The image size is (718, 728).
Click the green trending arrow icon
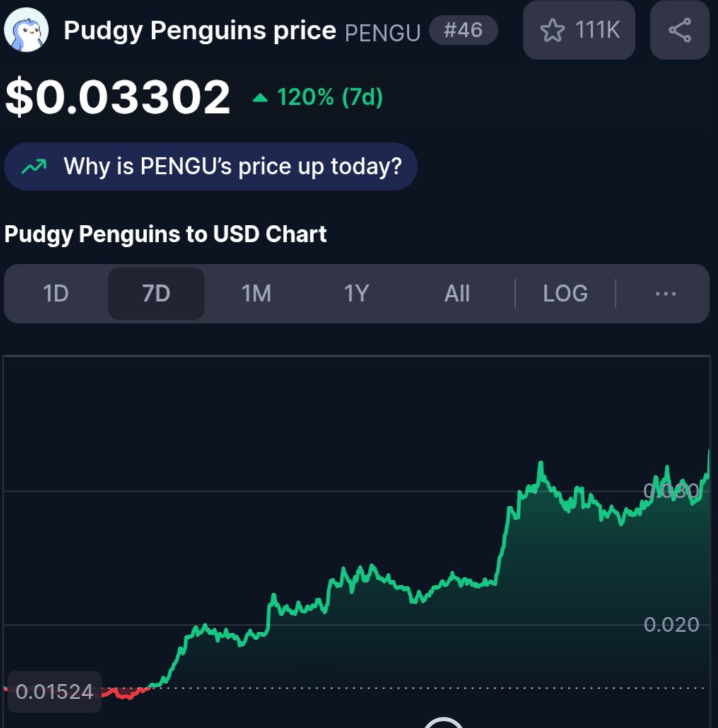[35, 166]
